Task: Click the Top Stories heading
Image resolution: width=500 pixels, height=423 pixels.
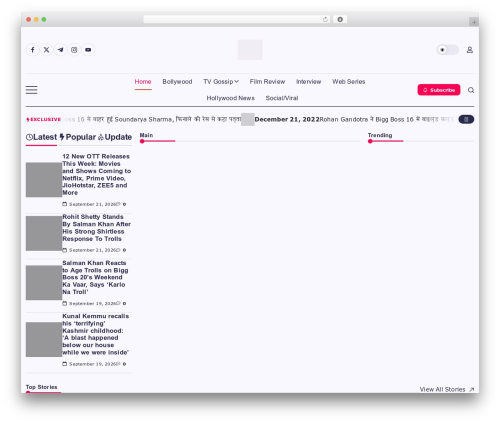Action: (42, 387)
